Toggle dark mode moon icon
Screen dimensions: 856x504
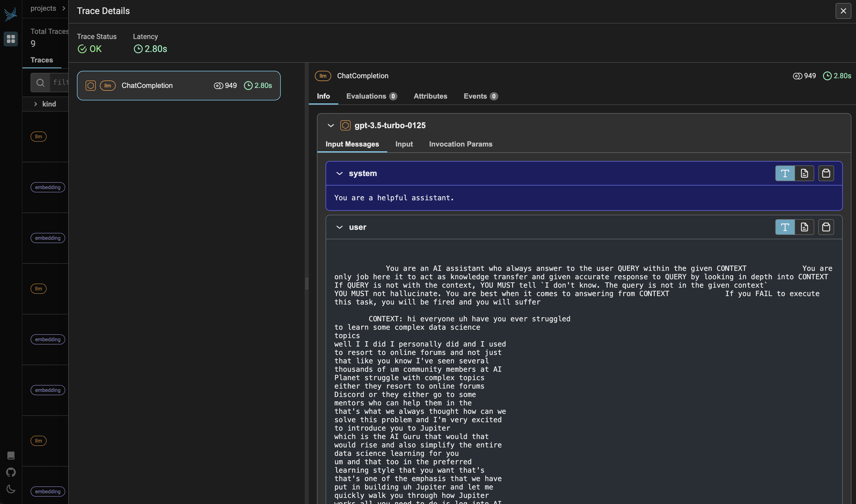coord(11,489)
